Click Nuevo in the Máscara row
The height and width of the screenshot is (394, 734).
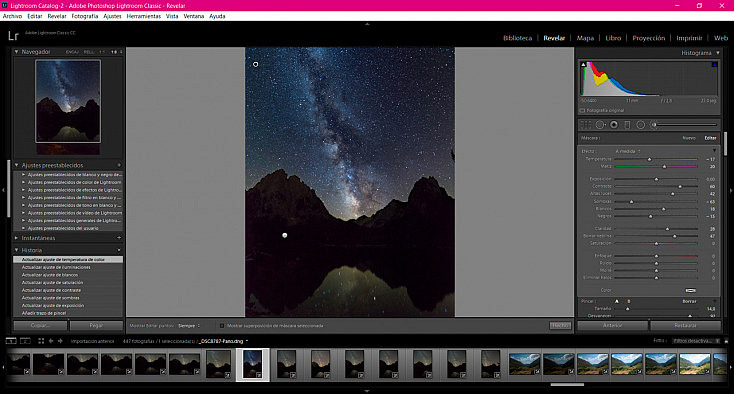(689, 138)
